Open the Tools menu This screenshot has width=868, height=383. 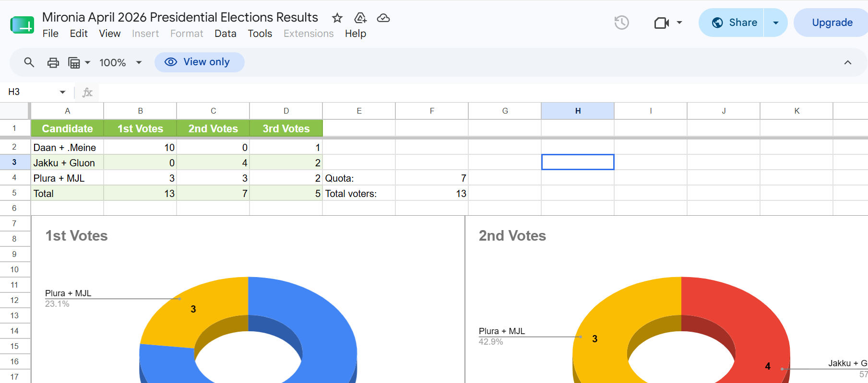click(260, 34)
